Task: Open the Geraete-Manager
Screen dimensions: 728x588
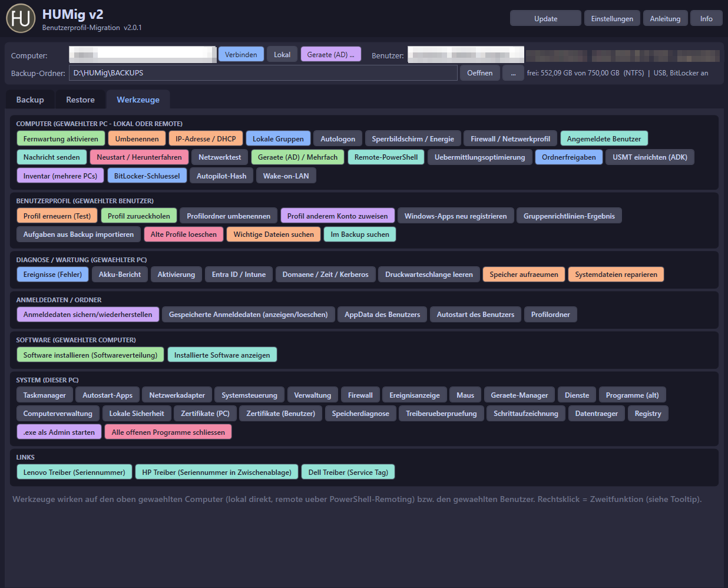Action: 519,395
